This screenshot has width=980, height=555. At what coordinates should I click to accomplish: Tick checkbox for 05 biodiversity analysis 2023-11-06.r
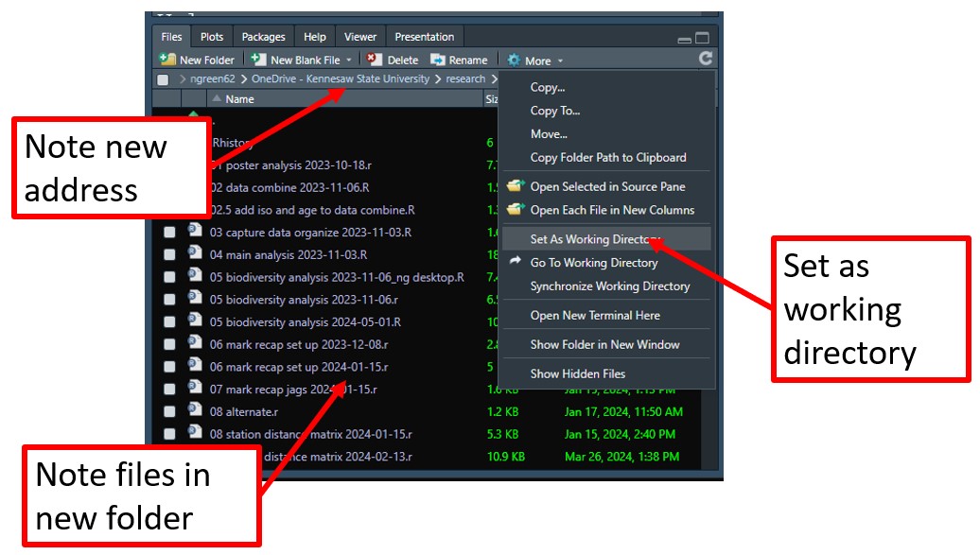point(169,300)
